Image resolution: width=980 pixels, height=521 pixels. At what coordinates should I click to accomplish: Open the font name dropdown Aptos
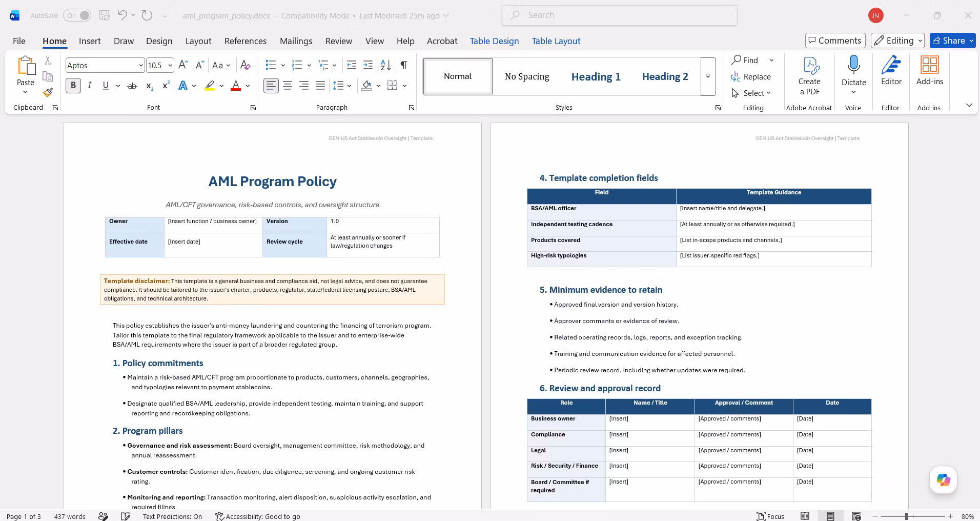tap(105, 65)
